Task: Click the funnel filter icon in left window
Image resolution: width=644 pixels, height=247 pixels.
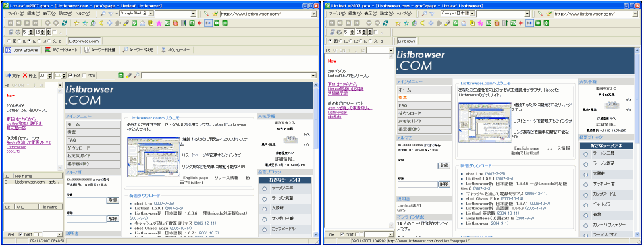Action: (x=111, y=14)
